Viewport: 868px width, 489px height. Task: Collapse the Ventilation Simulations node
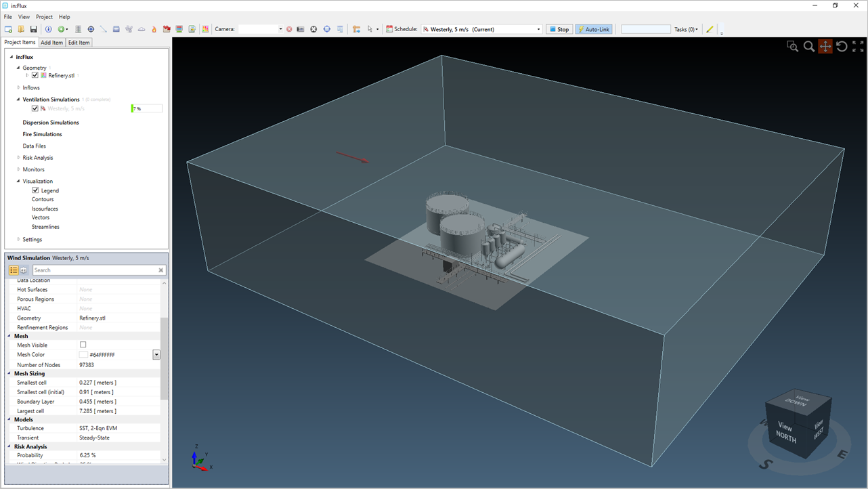[19, 99]
